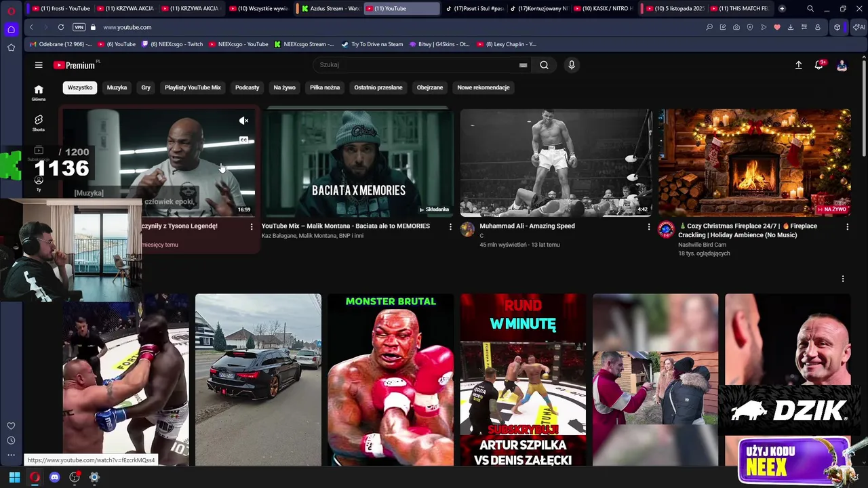Screen dimensions: 868x488
Task: Open the Windows Start button
Action: coord(14,477)
